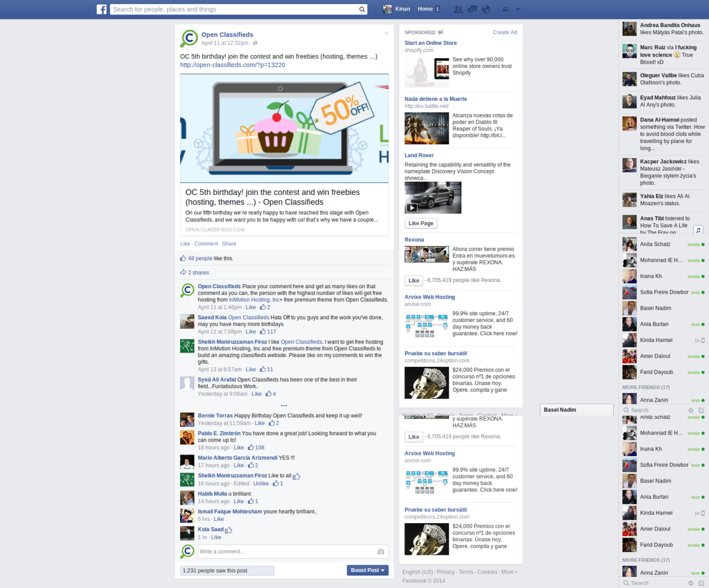Open the 50% OFF birthday post image
709x588 pixels.
284,128
